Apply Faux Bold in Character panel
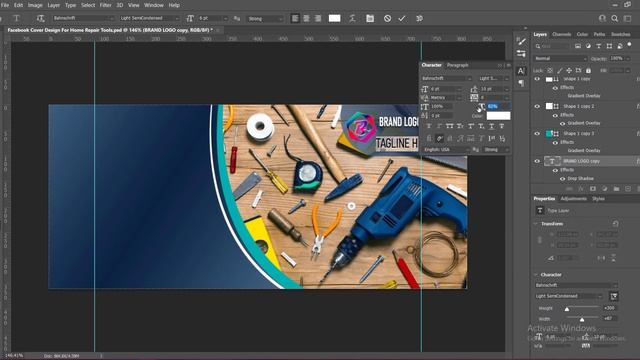Image resolution: width=640 pixels, height=360 pixels. tap(429, 127)
